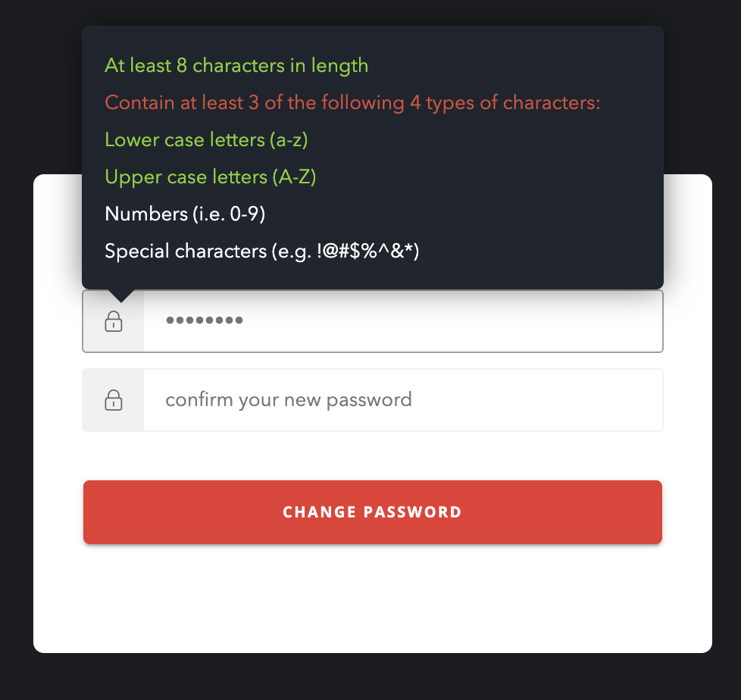Image resolution: width=741 pixels, height=700 pixels.
Task: Click the lock icon in the confirm password field
Action: click(114, 400)
